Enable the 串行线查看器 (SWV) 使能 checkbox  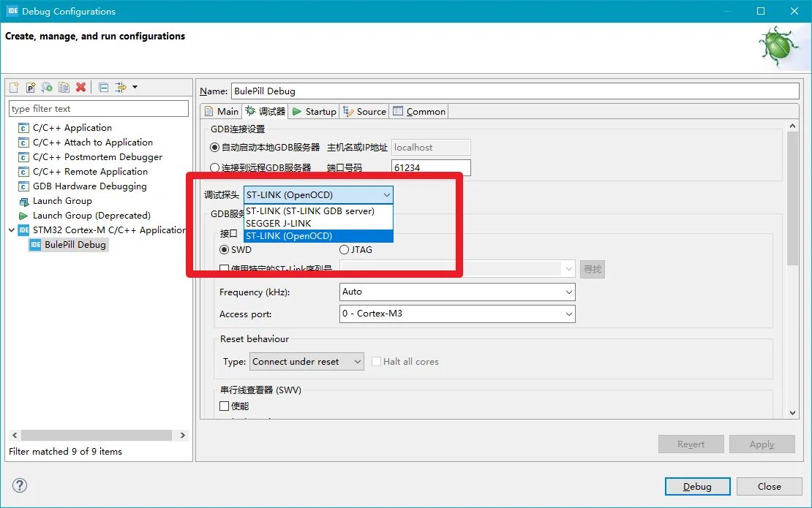225,406
